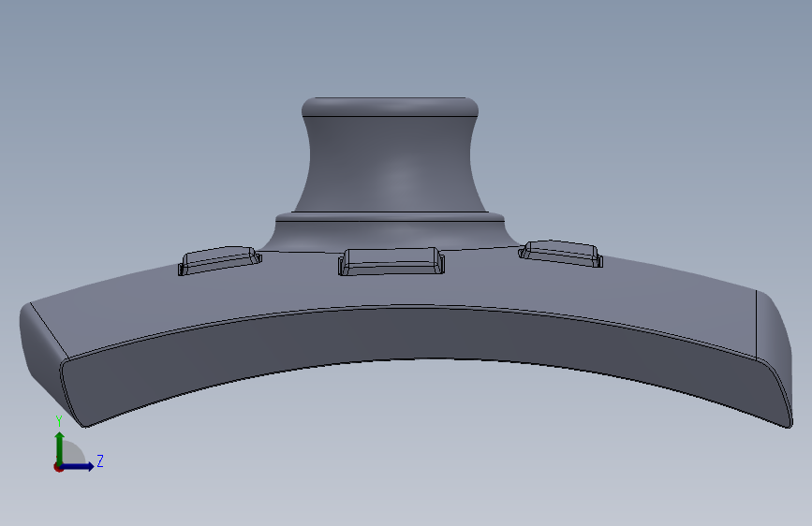This screenshot has width=812, height=526.
Task: Select the right rectangular raised tab
Action: (x=561, y=254)
